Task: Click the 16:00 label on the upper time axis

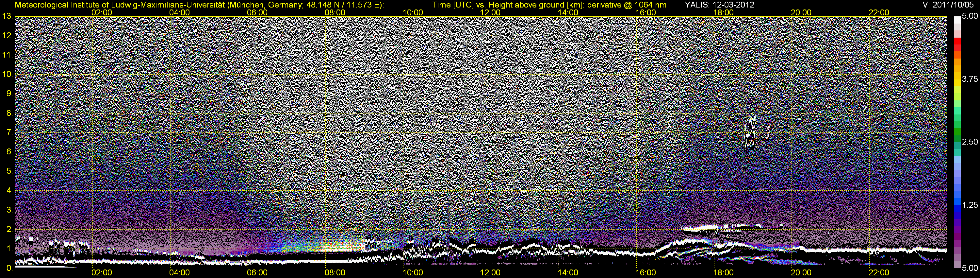Action: (x=645, y=12)
